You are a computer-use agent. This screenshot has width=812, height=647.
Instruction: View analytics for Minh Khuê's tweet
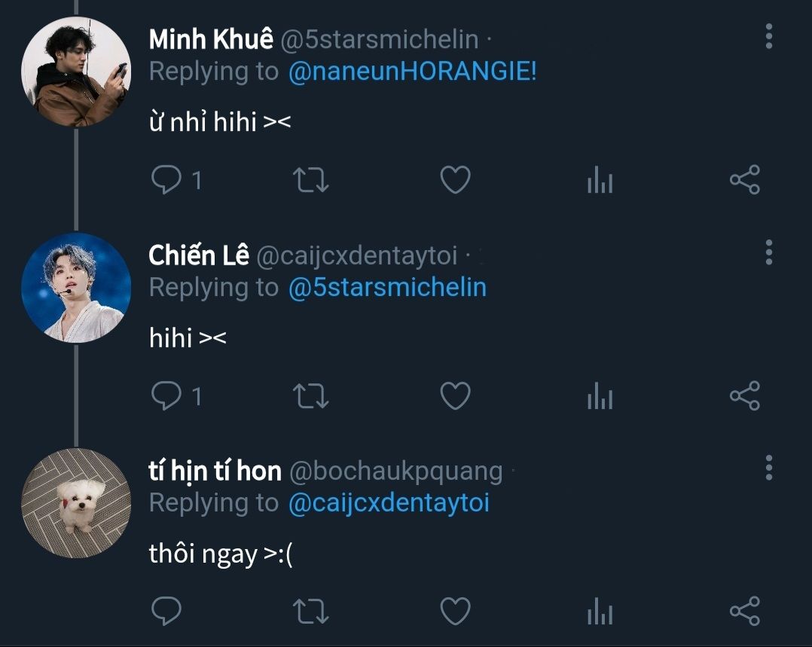point(600,182)
